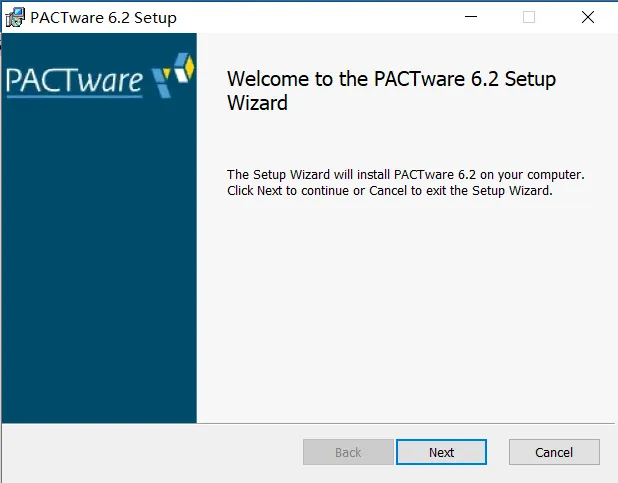Click the 'PACTware 6.2 Setup' title text
This screenshot has height=483, width=618.
point(103,18)
